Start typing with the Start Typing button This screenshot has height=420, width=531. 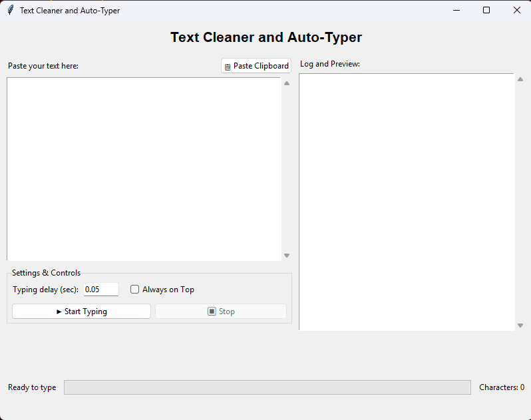(x=81, y=312)
